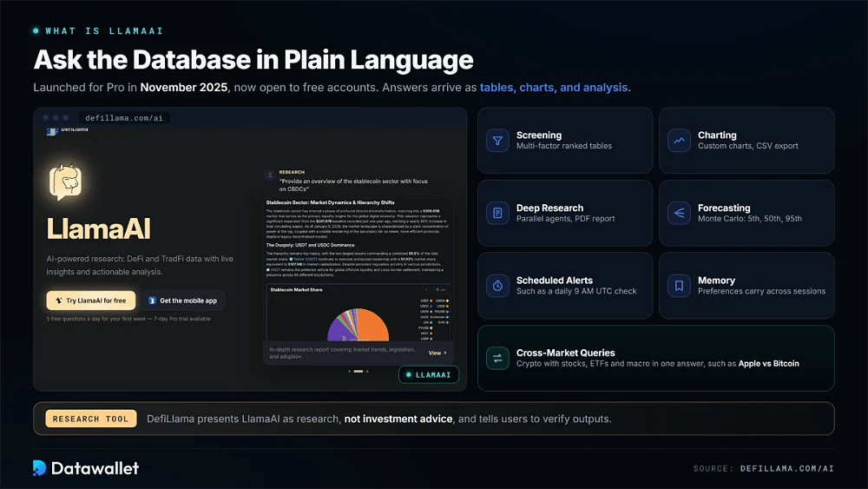Click the defillama.com/ai address bar
Viewport: 868px width, 489px height.
pos(124,118)
